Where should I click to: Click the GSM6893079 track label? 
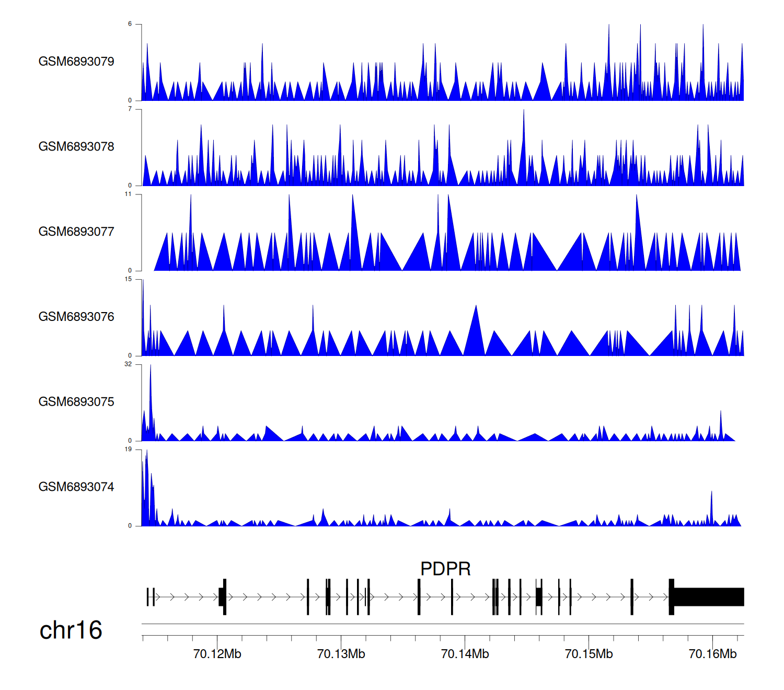pyautogui.click(x=76, y=62)
